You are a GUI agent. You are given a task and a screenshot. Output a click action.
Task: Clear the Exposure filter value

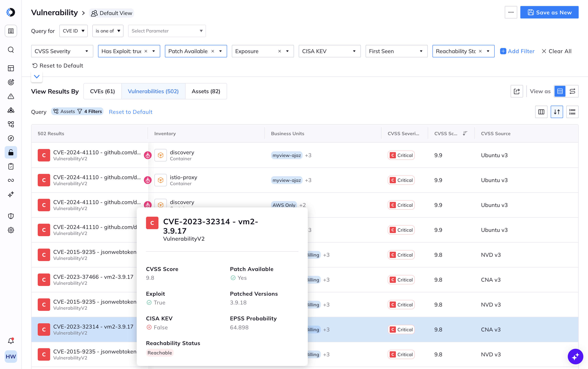pos(279,51)
